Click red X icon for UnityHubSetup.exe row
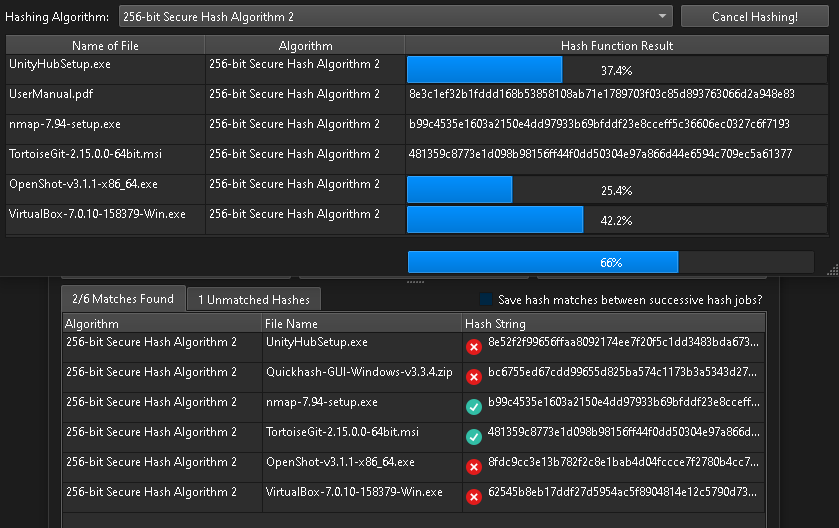 pos(474,347)
